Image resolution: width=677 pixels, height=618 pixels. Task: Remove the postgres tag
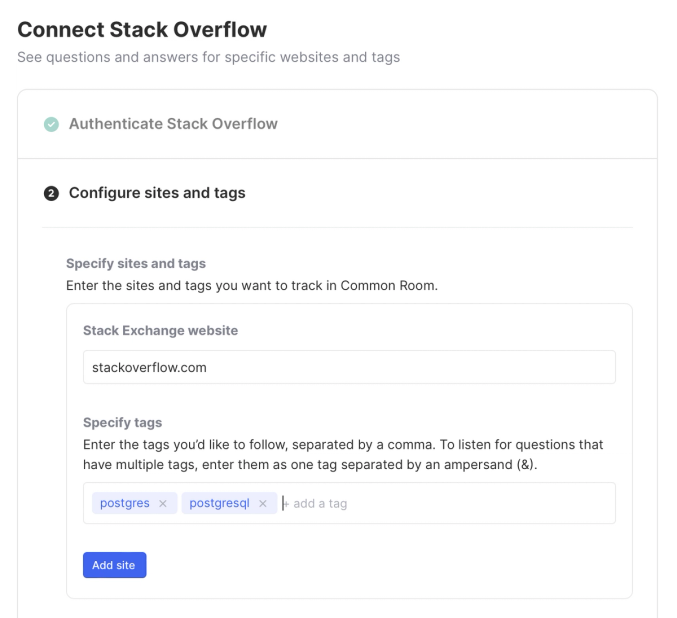[x=163, y=504]
